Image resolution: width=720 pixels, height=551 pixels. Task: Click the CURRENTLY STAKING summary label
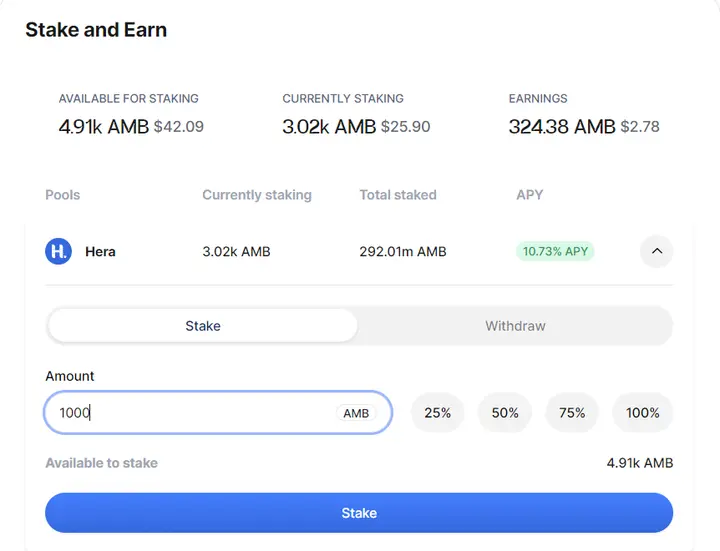pos(343,98)
